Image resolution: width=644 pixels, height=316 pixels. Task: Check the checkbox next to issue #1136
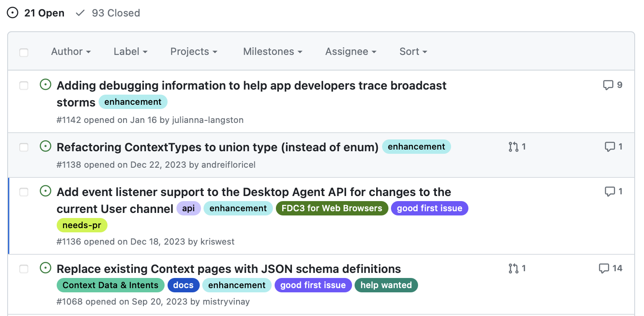pos(24,191)
